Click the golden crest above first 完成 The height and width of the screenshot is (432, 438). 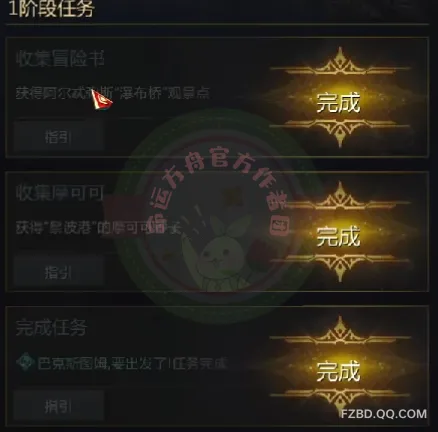click(339, 62)
